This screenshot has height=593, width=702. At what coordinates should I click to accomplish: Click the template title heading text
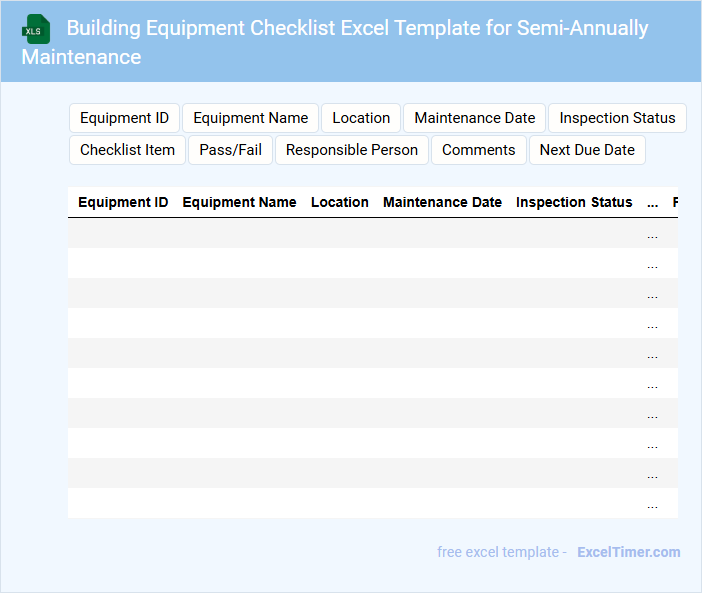[x=357, y=28]
